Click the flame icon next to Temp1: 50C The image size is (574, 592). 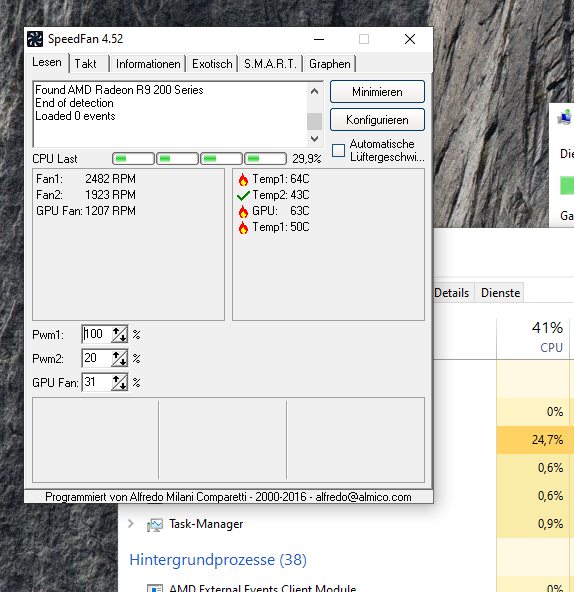tap(243, 228)
